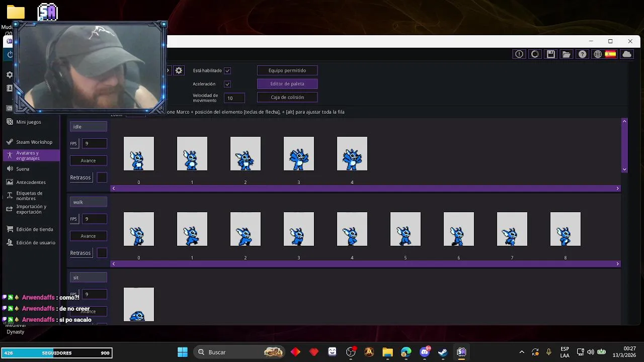Click the floppy disk save icon
This screenshot has width=644, height=362.
click(x=551, y=54)
